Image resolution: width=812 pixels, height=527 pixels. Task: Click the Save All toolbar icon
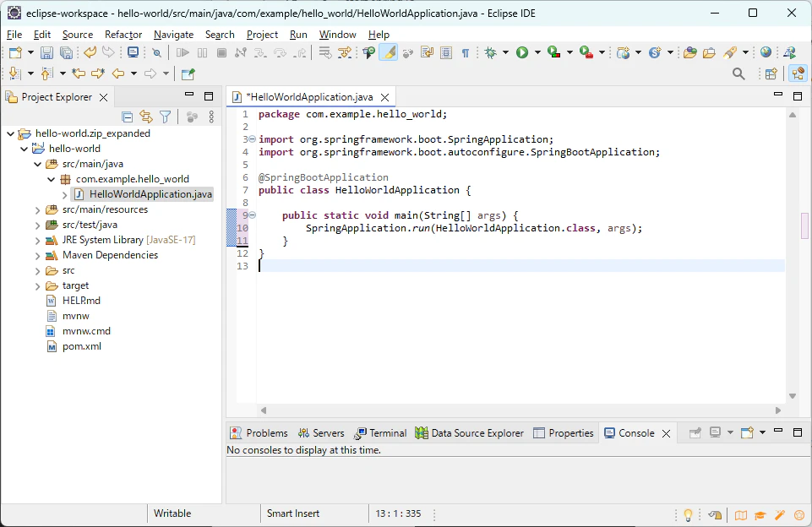(x=66, y=53)
